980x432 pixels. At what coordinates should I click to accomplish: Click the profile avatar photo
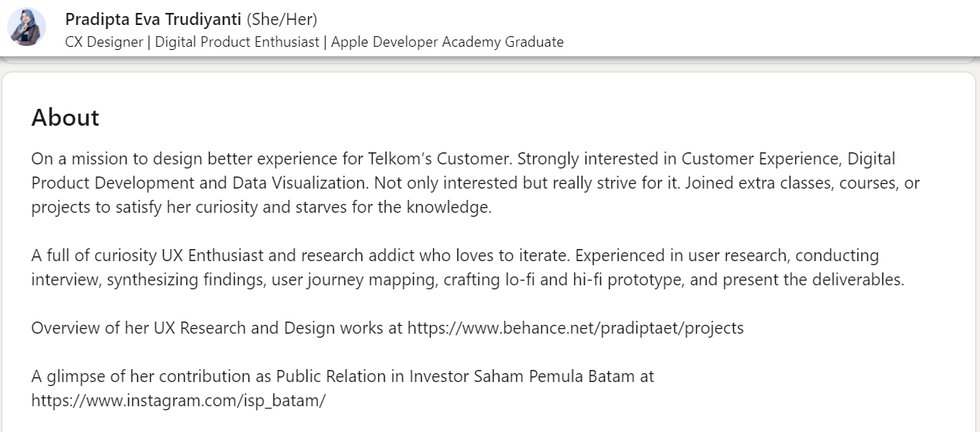click(27, 27)
